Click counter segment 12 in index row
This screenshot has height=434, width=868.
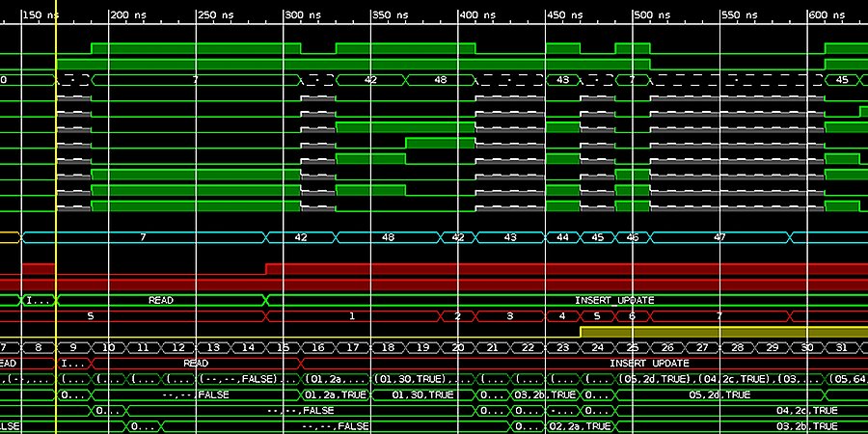(x=178, y=347)
